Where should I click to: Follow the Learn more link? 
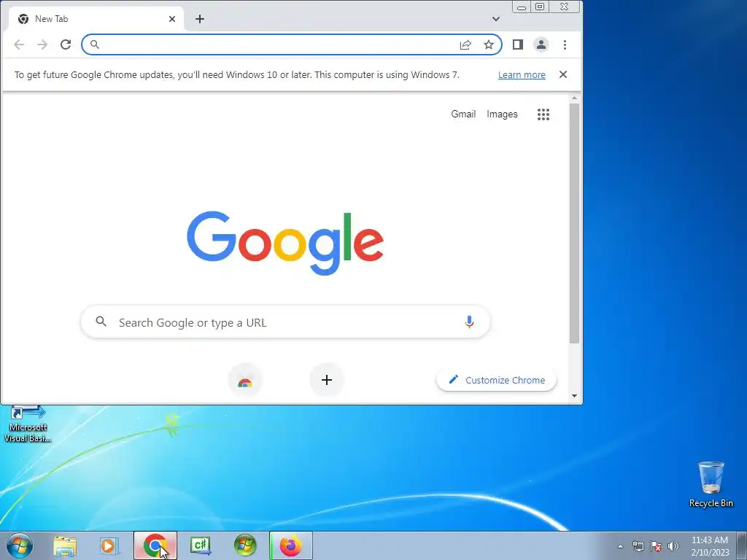pos(522,75)
